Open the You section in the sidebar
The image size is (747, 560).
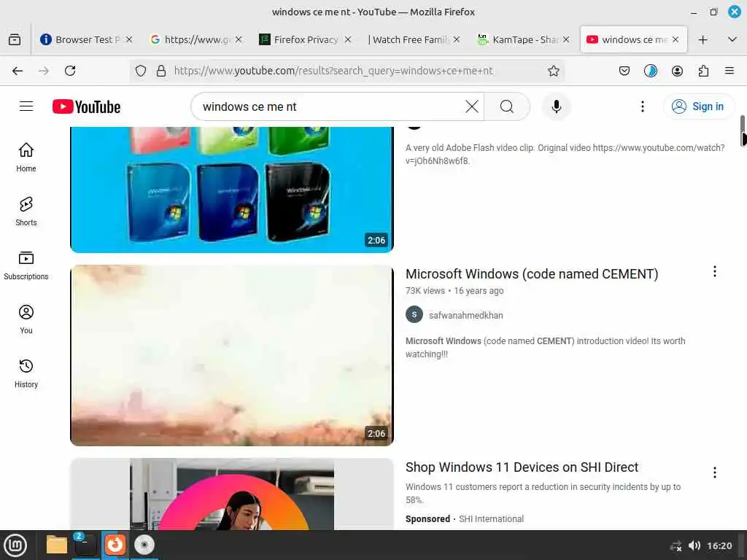tap(26, 319)
